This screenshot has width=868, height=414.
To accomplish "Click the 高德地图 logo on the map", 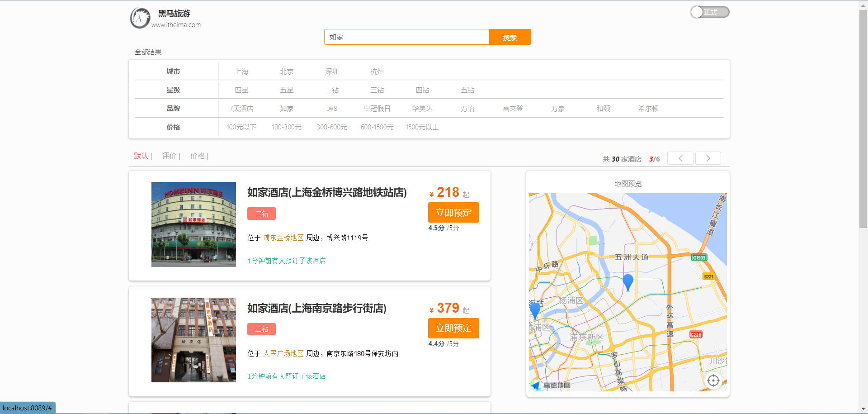I will pyautogui.click(x=551, y=385).
